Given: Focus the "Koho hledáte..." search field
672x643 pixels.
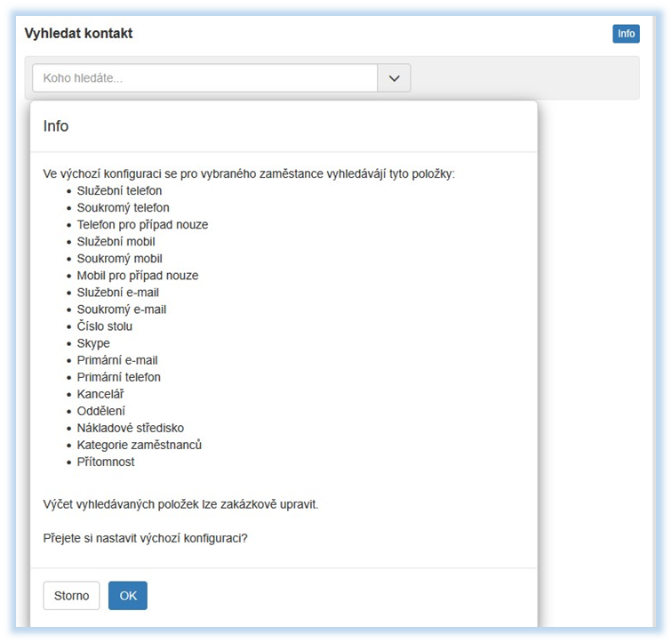Looking at the screenshot, I should pos(205,78).
